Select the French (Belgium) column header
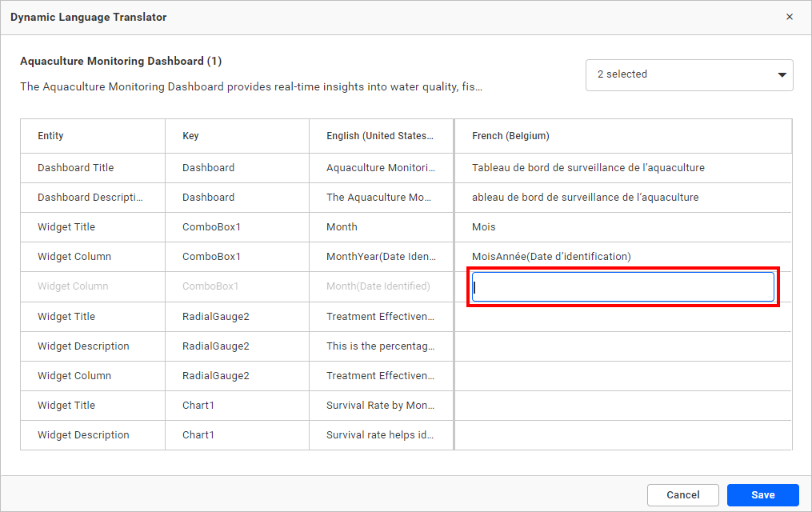Image resolution: width=812 pixels, height=512 pixels. click(x=510, y=136)
